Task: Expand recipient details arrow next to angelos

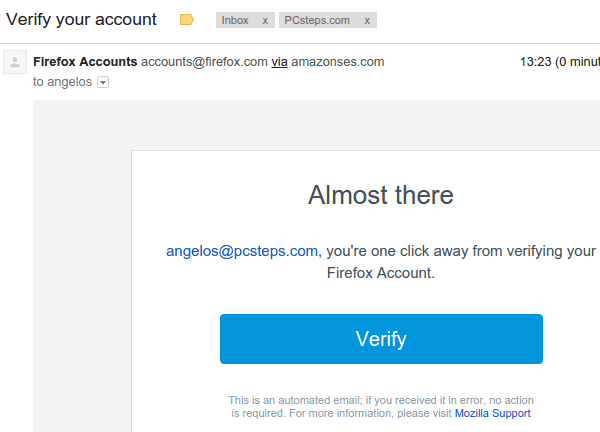Action: 103,82
